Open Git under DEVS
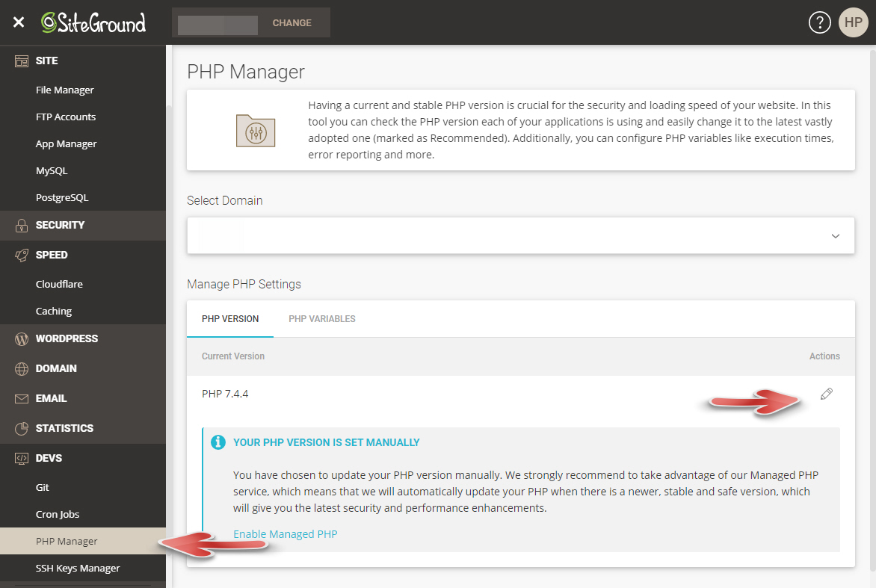The height and width of the screenshot is (588, 876). 43,487
